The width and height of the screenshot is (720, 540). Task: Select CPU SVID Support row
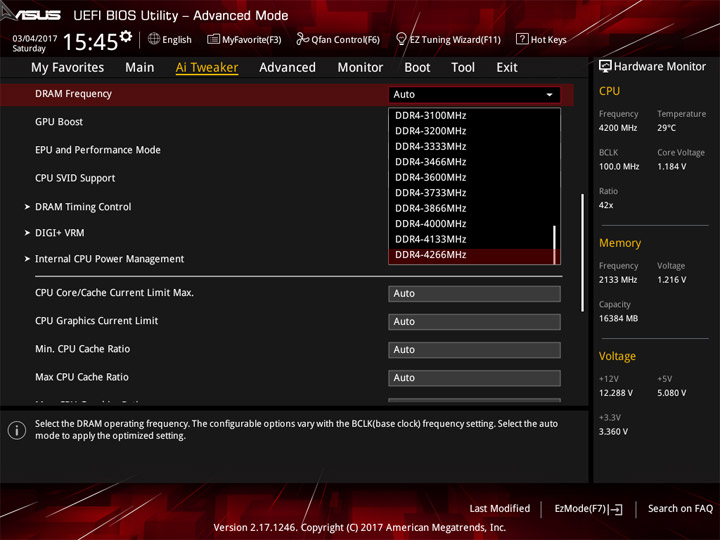pos(75,178)
